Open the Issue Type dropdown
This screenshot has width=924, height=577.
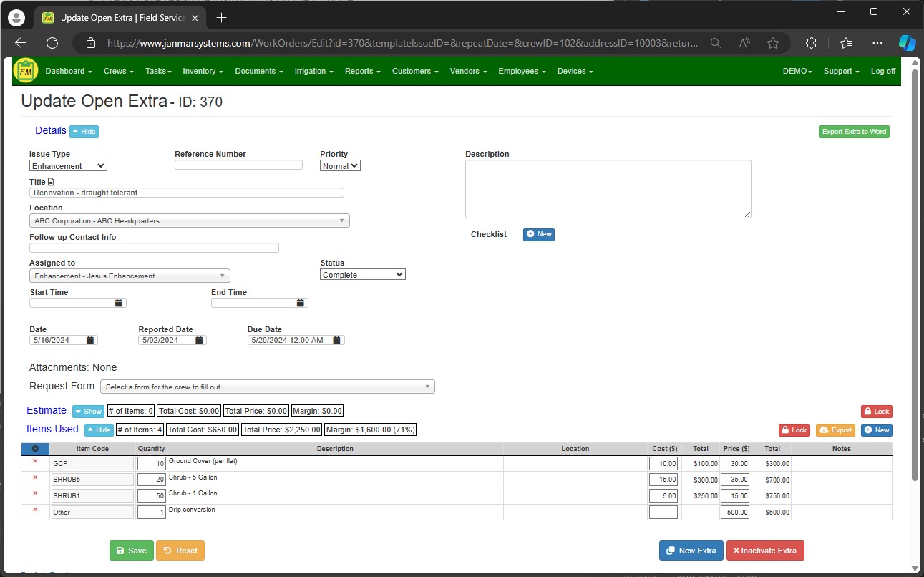point(67,165)
